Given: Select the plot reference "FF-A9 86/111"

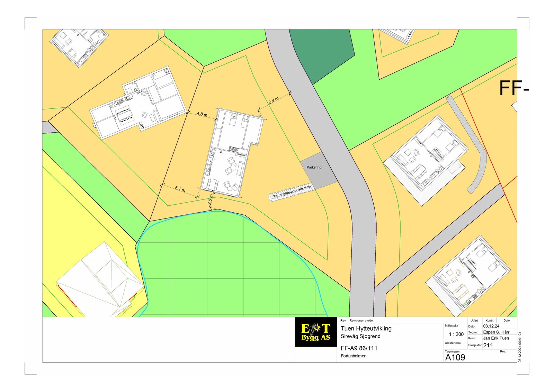Looking at the screenshot, I should click(359, 348).
